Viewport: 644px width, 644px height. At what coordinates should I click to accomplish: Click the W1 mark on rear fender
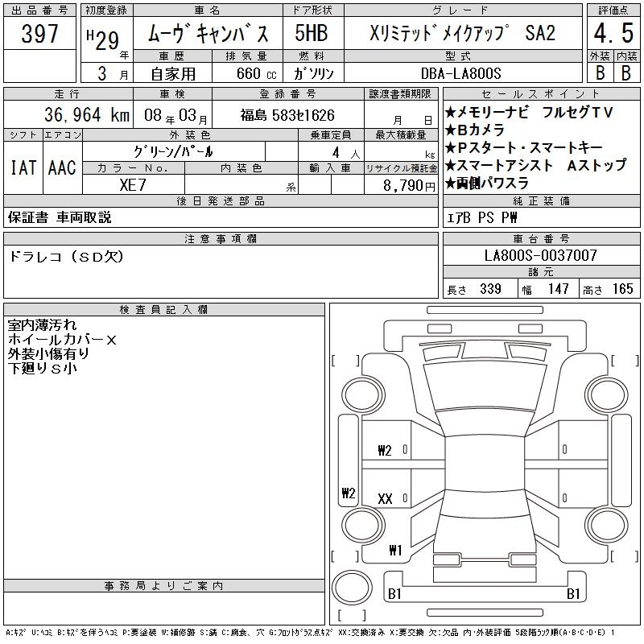click(395, 550)
